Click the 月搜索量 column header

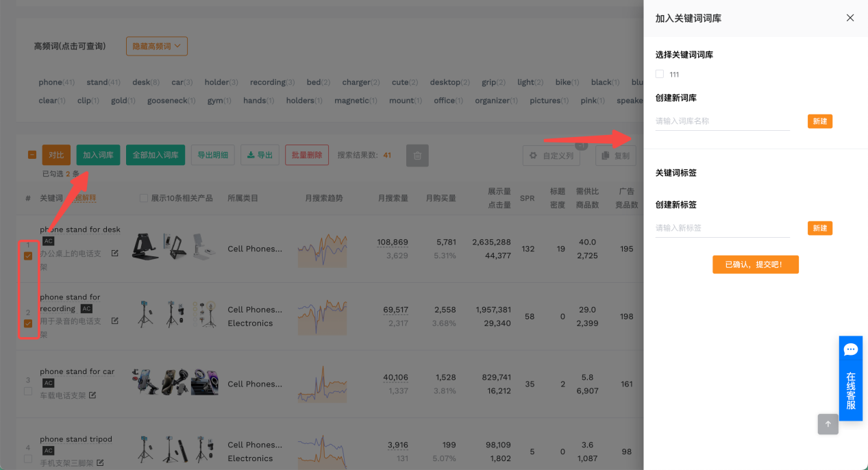393,198
